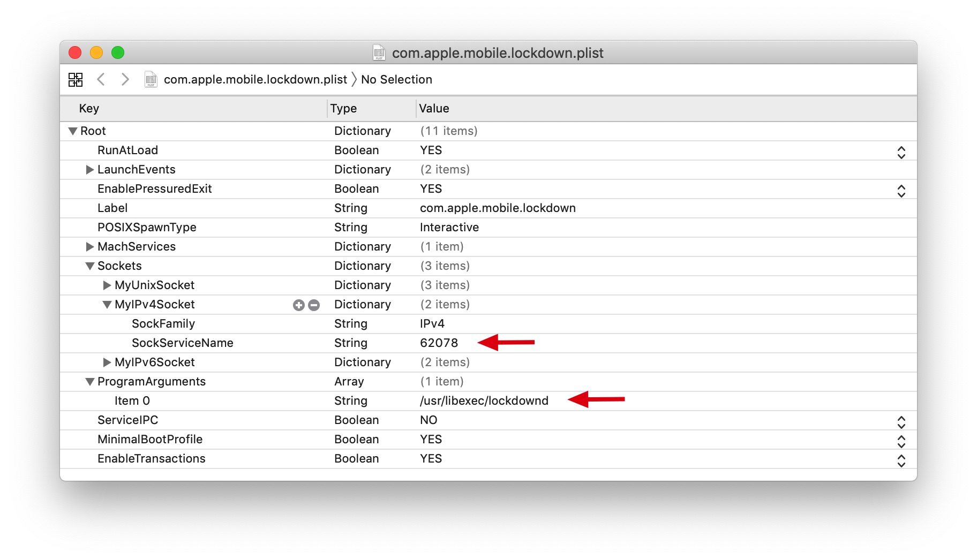Click the MyIPv4Socket key name
The width and height of the screenshot is (977, 560).
point(155,305)
